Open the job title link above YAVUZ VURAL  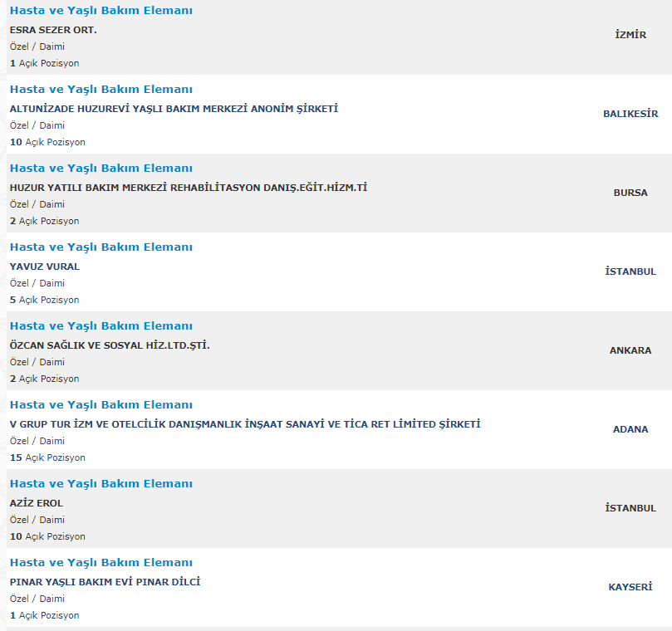101,247
